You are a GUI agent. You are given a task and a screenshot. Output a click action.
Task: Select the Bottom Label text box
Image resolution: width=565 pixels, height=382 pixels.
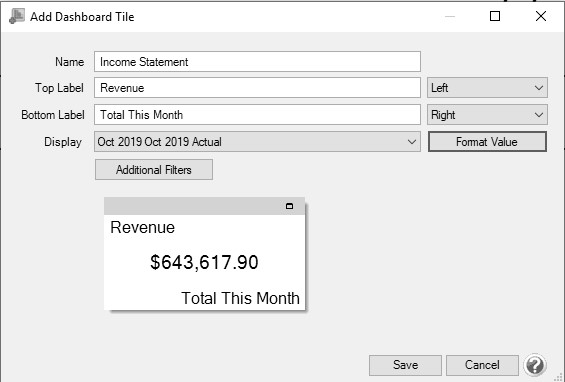[x=257, y=115]
